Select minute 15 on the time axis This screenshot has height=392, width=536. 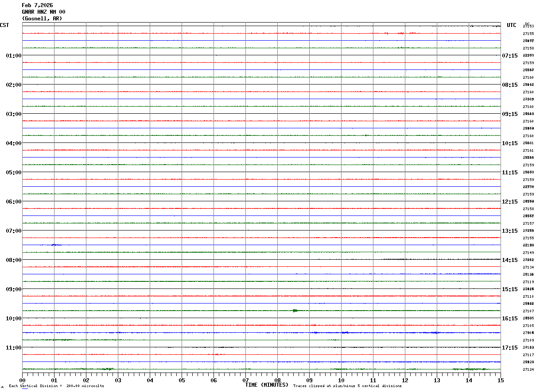(501, 380)
